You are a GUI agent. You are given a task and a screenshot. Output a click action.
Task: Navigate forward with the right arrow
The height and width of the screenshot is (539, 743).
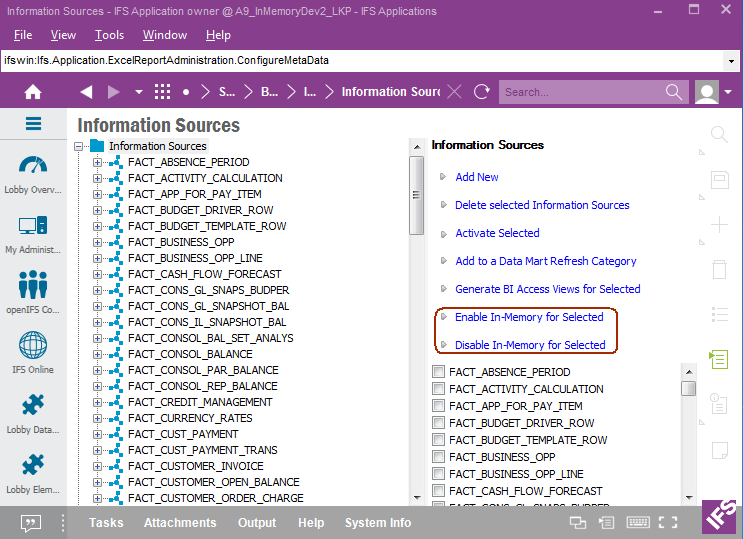pyautogui.click(x=114, y=92)
